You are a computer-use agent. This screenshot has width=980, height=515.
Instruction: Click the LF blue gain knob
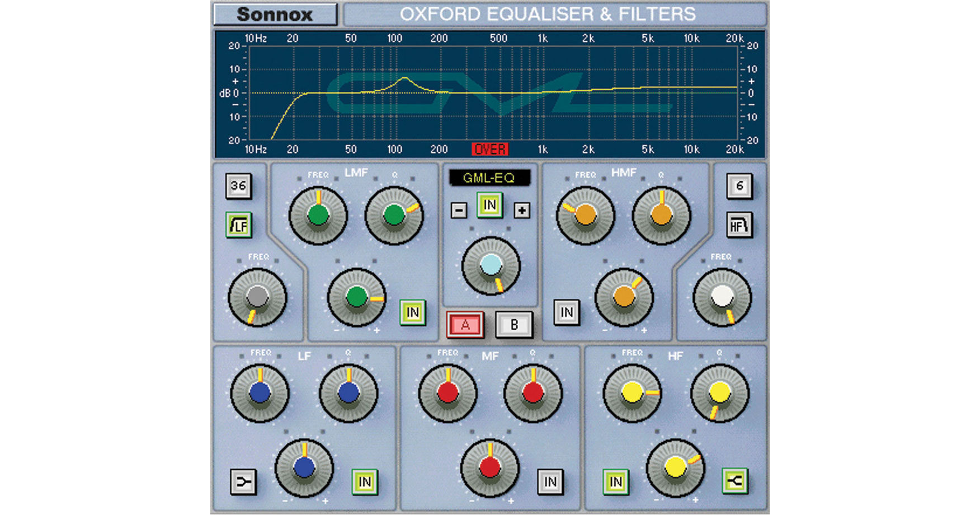(x=304, y=467)
